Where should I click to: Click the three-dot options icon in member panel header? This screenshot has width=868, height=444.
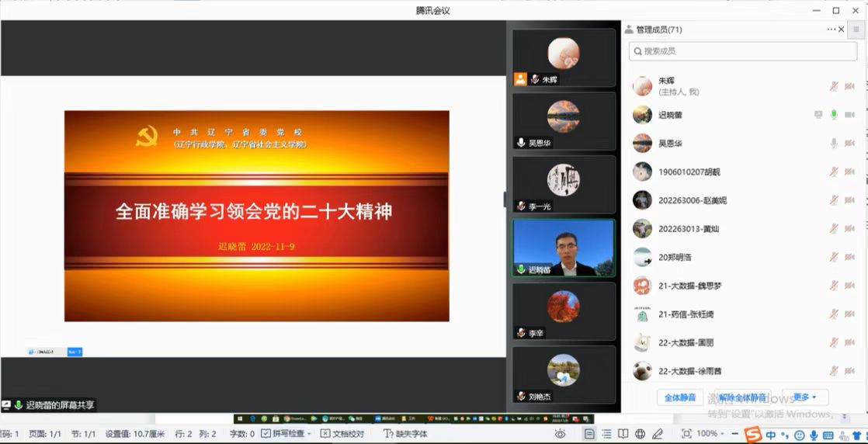(831, 29)
